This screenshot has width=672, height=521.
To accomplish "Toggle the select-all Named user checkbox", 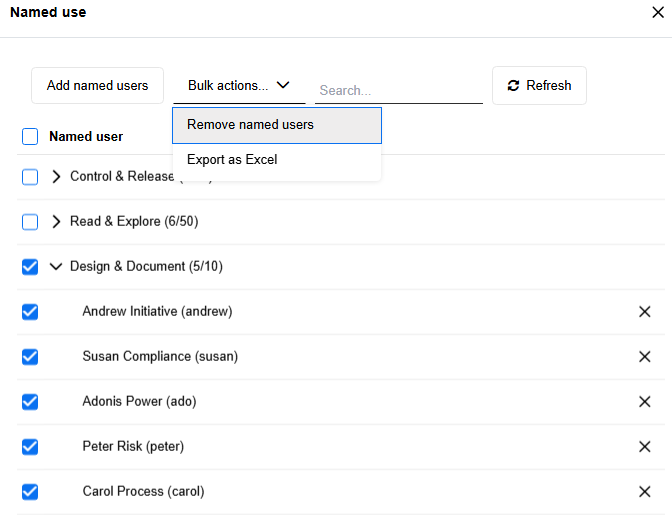I will coord(30,137).
